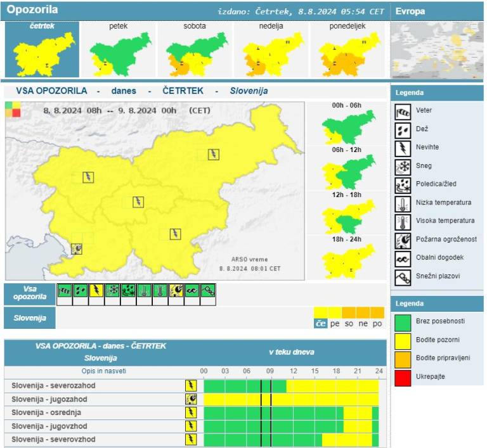Click thunderstorm icon in Slovenija - osrednja row

[x=190, y=413]
